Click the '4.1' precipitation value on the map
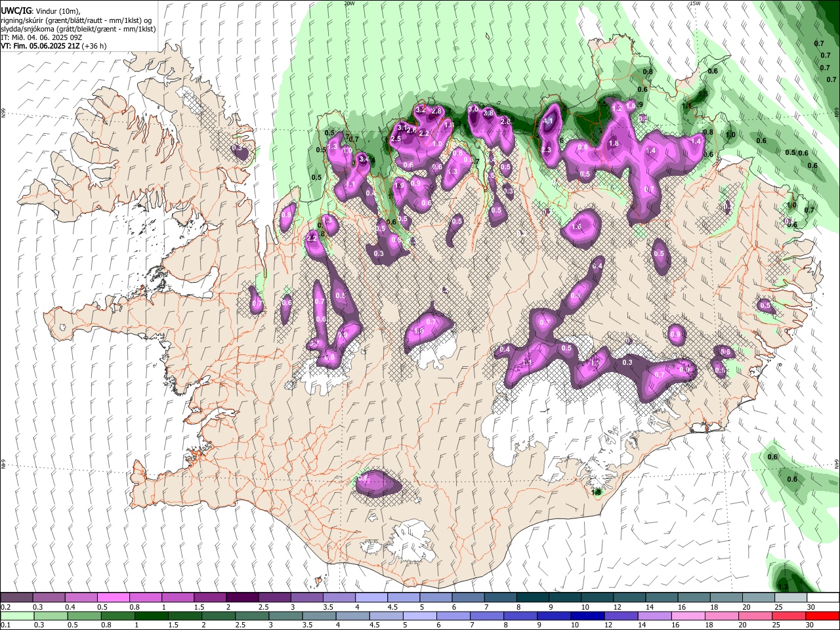The image size is (840, 630). 549,121
